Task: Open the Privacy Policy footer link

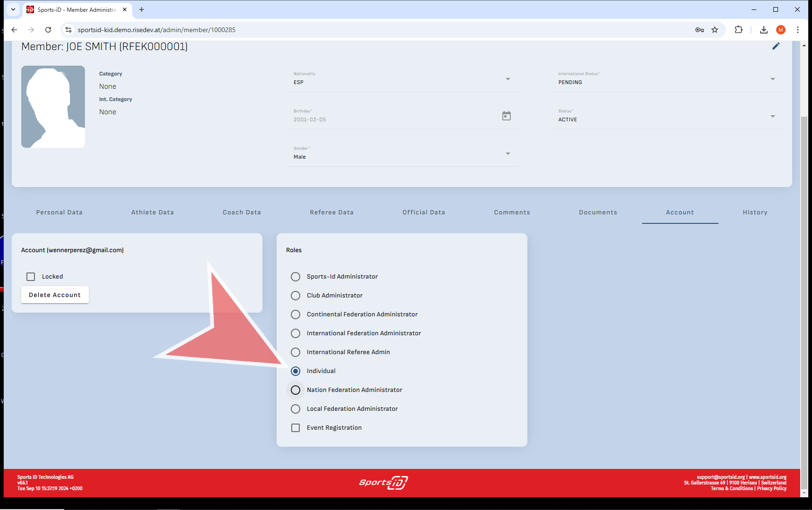Action: 771,488
